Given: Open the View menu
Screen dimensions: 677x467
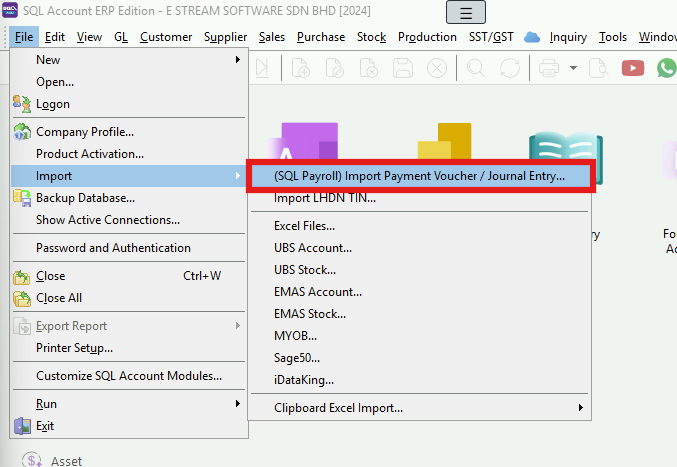Looking at the screenshot, I should coord(89,37).
